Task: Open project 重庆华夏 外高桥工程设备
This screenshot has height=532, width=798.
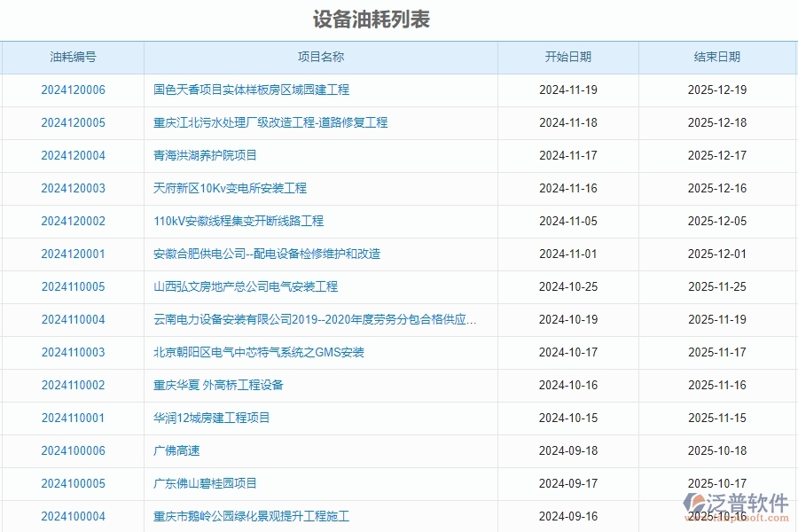Action: 220,385
